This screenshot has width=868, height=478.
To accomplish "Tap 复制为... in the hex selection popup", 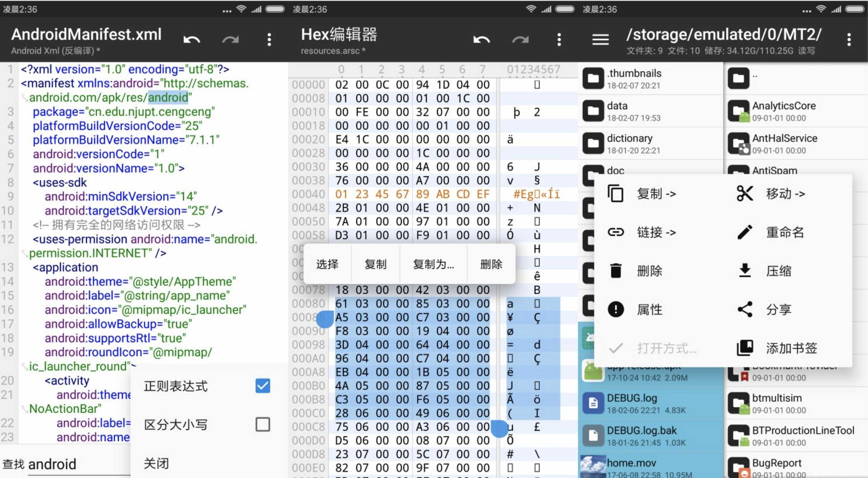I will point(433,264).
